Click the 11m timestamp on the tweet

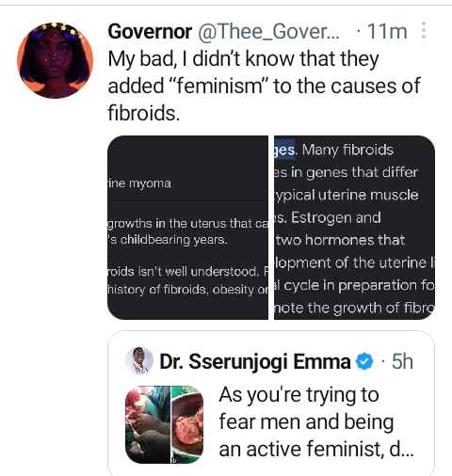387,31
